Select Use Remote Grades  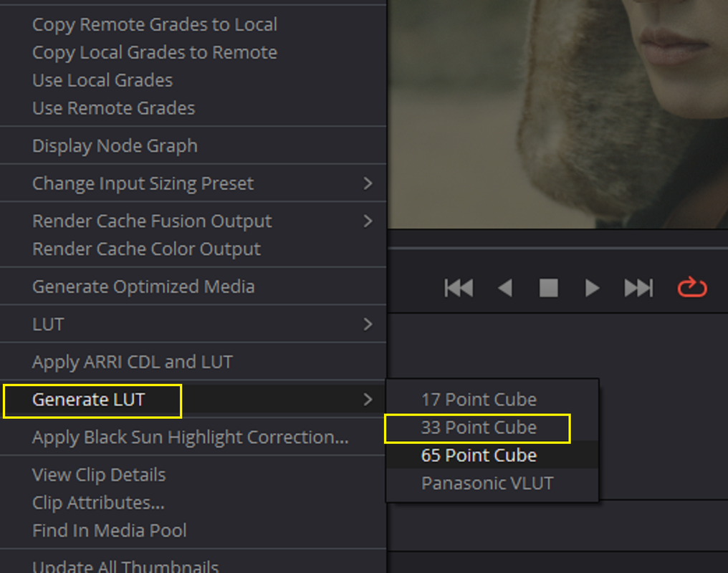tap(114, 108)
